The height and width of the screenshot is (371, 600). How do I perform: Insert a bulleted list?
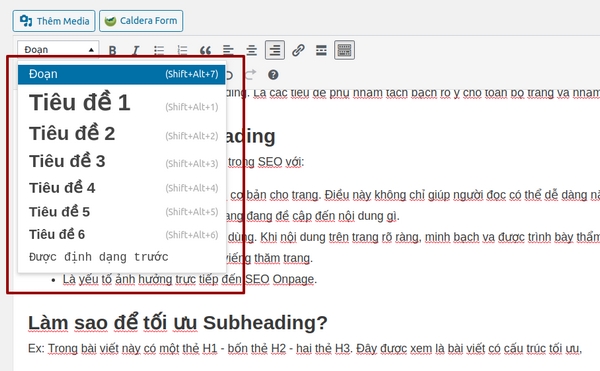[x=159, y=50]
